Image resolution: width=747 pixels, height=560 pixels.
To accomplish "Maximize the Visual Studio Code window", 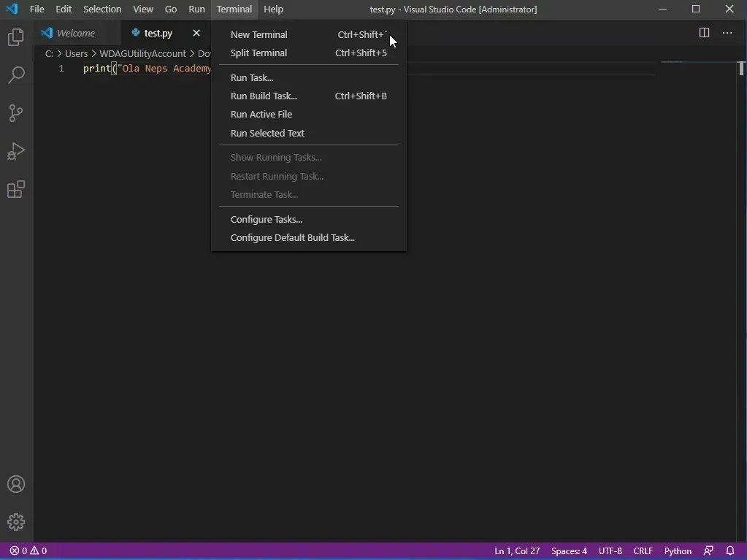I will coord(696,9).
